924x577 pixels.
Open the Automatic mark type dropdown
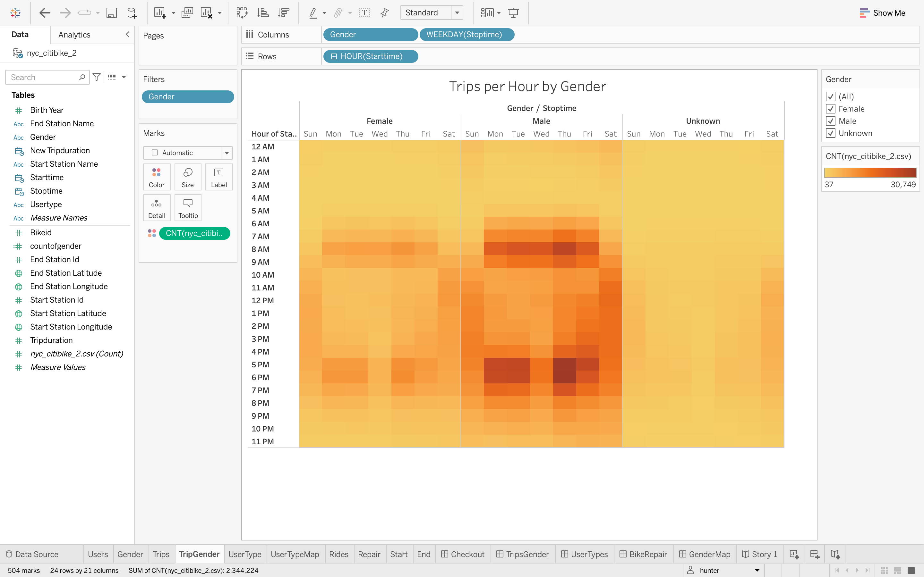coord(226,153)
